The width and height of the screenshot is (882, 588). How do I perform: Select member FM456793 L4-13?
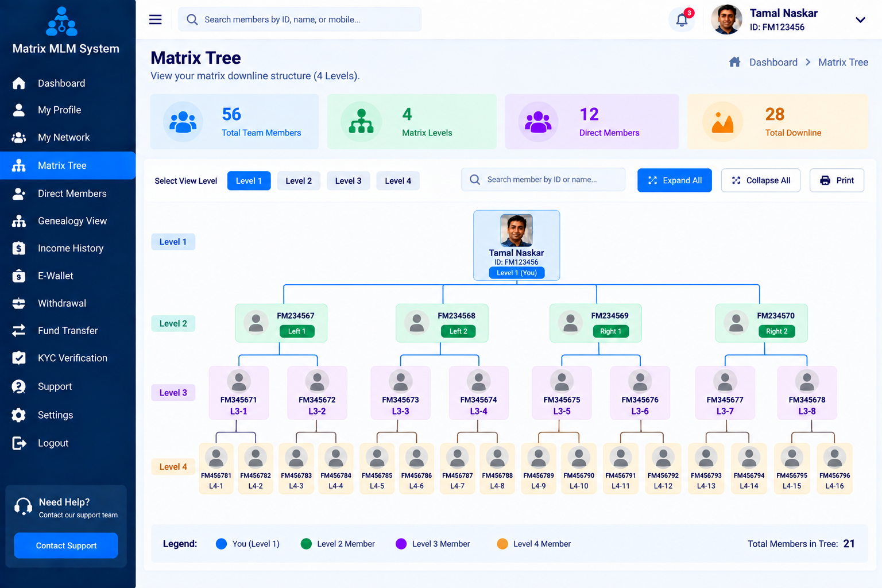point(706,469)
